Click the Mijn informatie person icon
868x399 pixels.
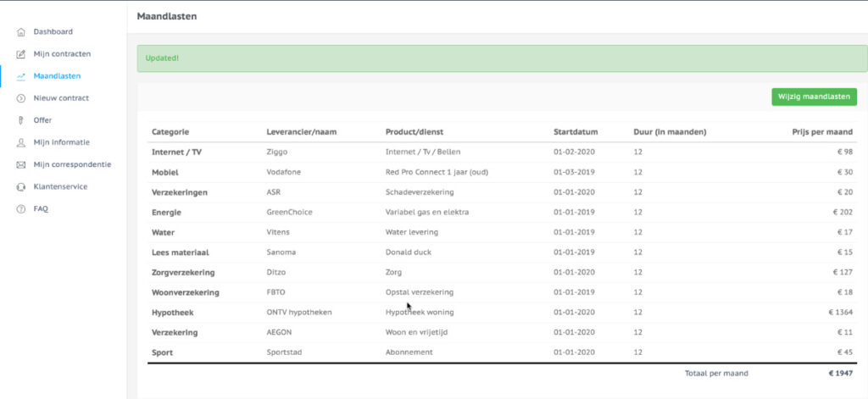coord(21,143)
